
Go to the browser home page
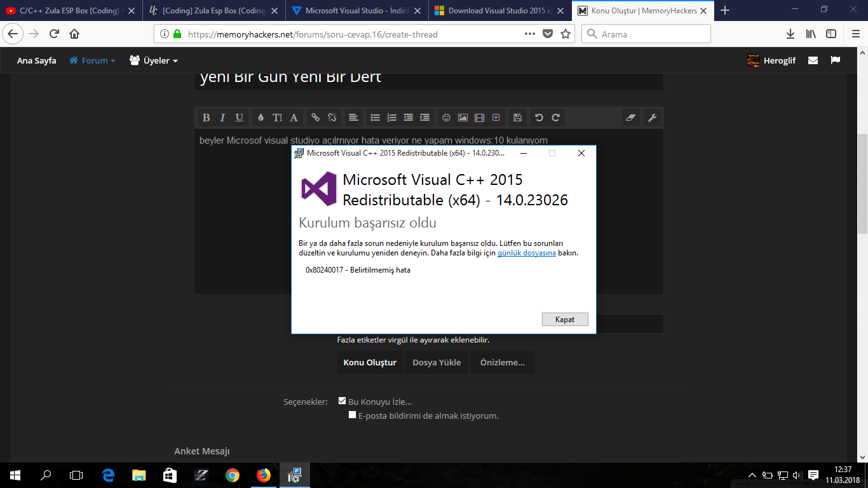pyautogui.click(x=74, y=34)
